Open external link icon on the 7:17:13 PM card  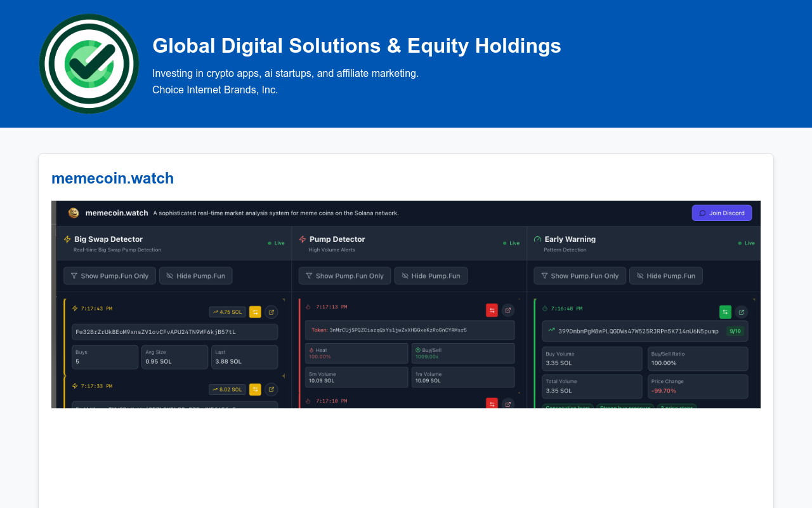(507, 310)
